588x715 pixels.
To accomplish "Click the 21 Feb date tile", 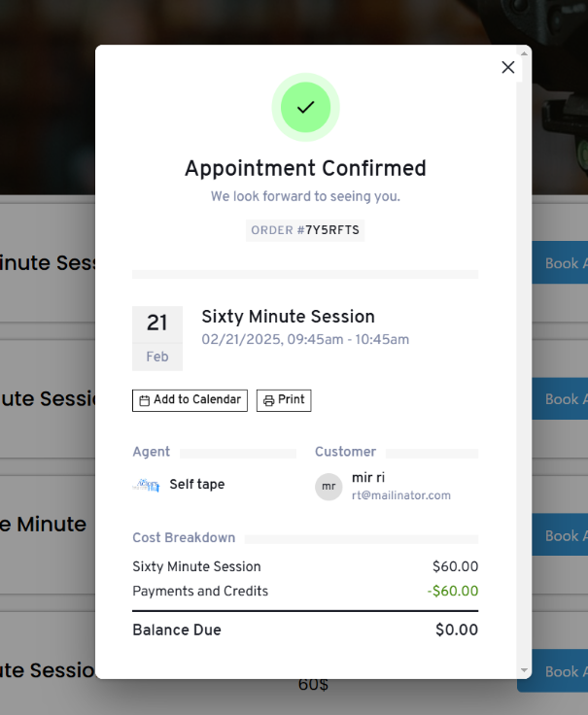I will click(x=157, y=338).
